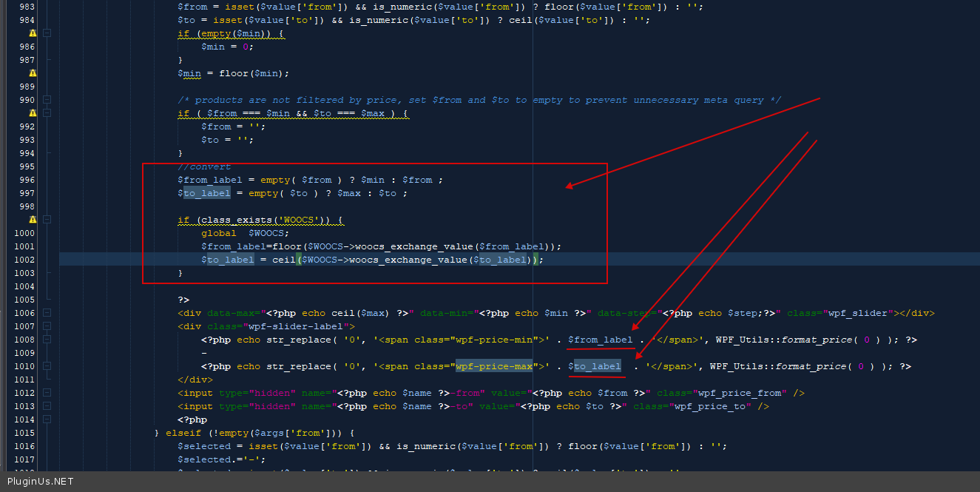Click the highlighted wpf-price-max class text
Image resolution: width=980 pixels, height=492 pixels.
click(x=494, y=366)
